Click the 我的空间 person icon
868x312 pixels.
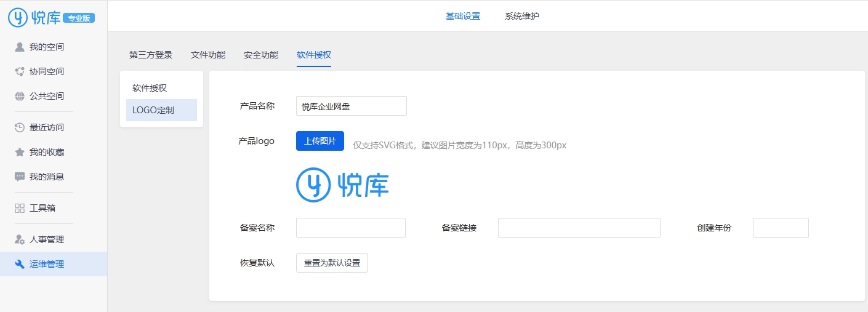20,47
